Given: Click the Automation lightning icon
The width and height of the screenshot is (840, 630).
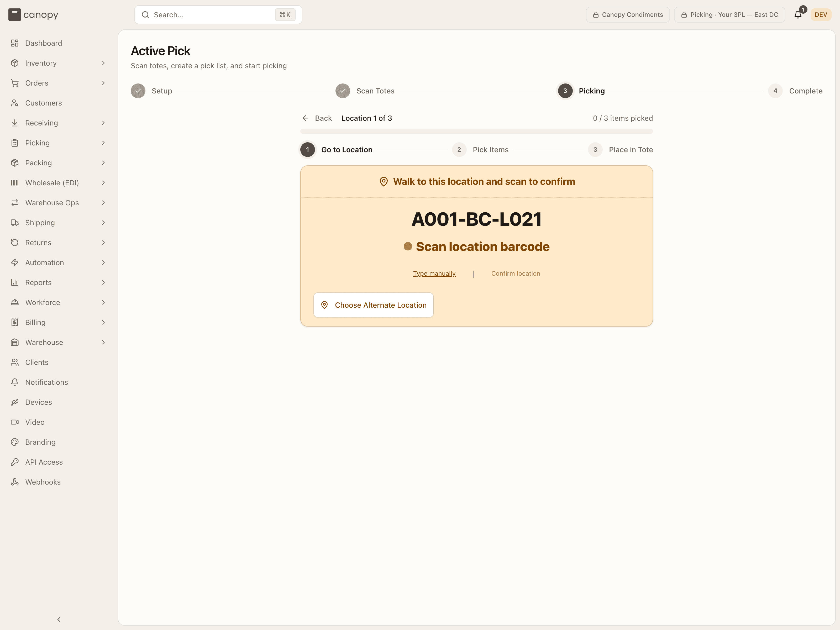Looking at the screenshot, I should (x=15, y=262).
